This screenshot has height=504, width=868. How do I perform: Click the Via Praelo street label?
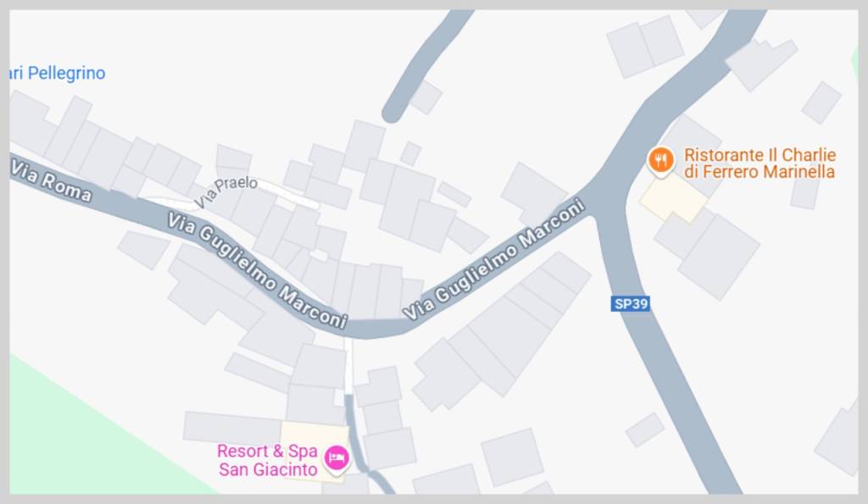(x=225, y=191)
